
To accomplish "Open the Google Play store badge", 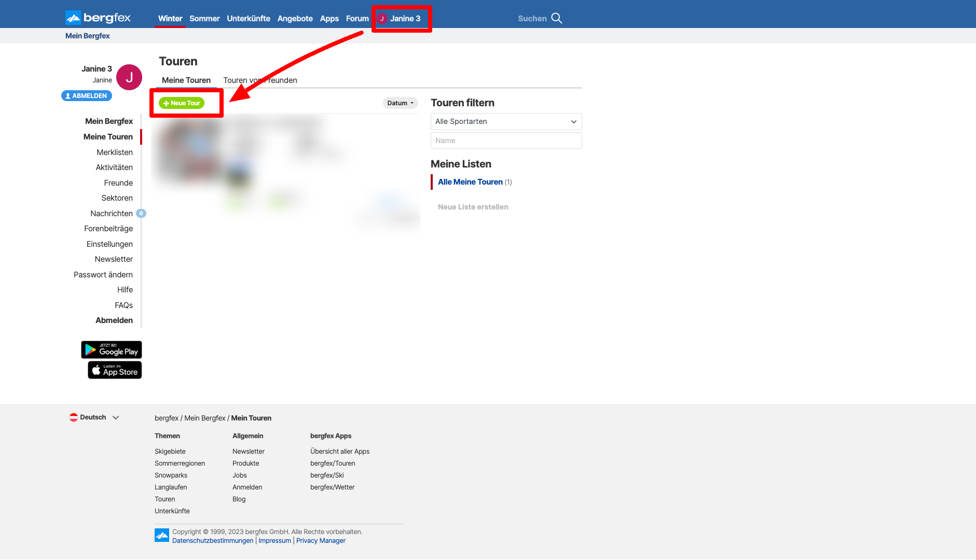I will tap(111, 350).
